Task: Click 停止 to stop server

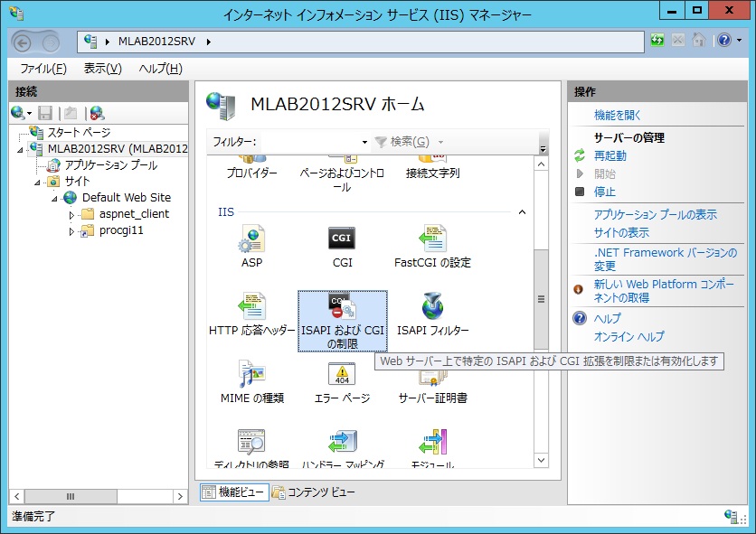Action: (x=605, y=192)
